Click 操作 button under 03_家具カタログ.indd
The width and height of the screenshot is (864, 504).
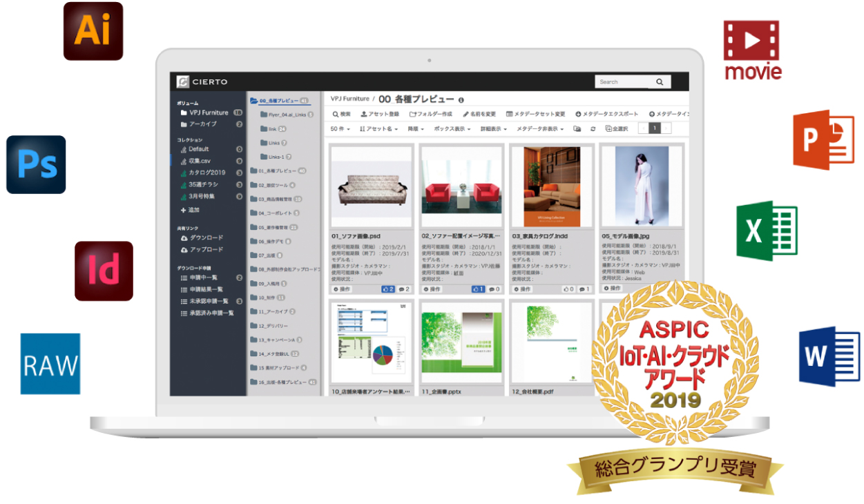[521, 289]
